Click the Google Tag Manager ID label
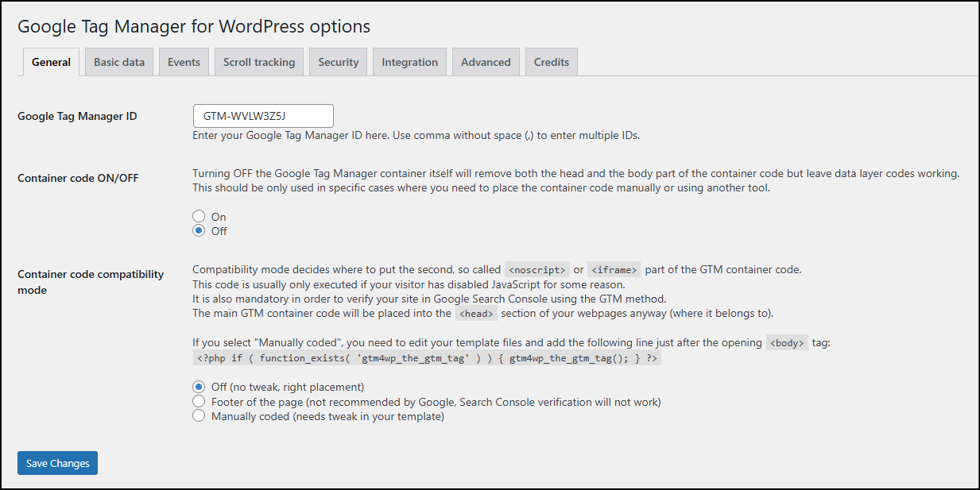The width and height of the screenshot is (980, 490). pos(77,116)
